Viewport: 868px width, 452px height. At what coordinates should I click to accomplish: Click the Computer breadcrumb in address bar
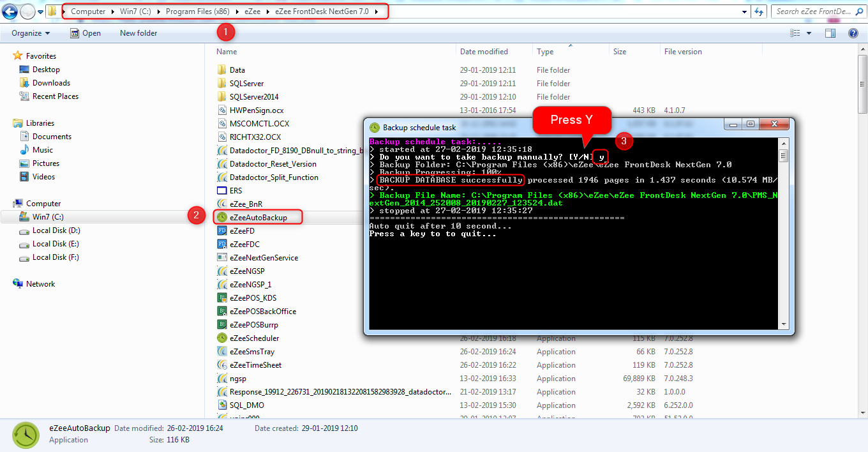tap(88, 11)
